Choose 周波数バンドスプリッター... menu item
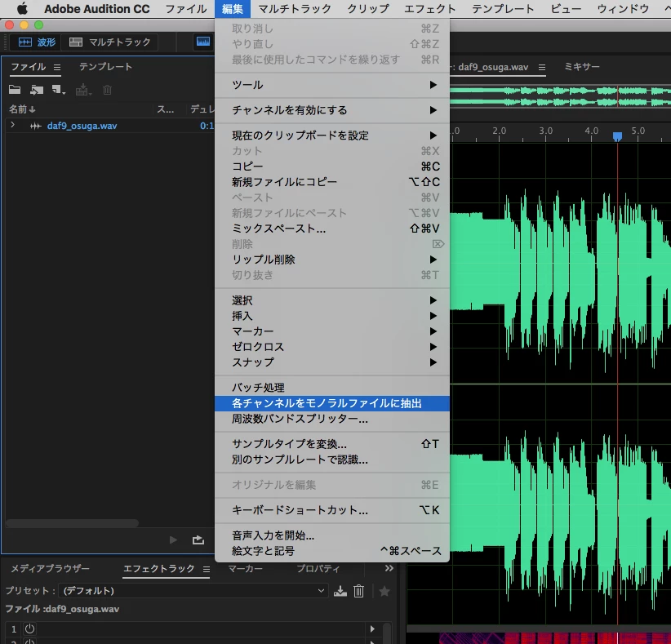The width and height of the screenshot is (671, 644). 332,419
